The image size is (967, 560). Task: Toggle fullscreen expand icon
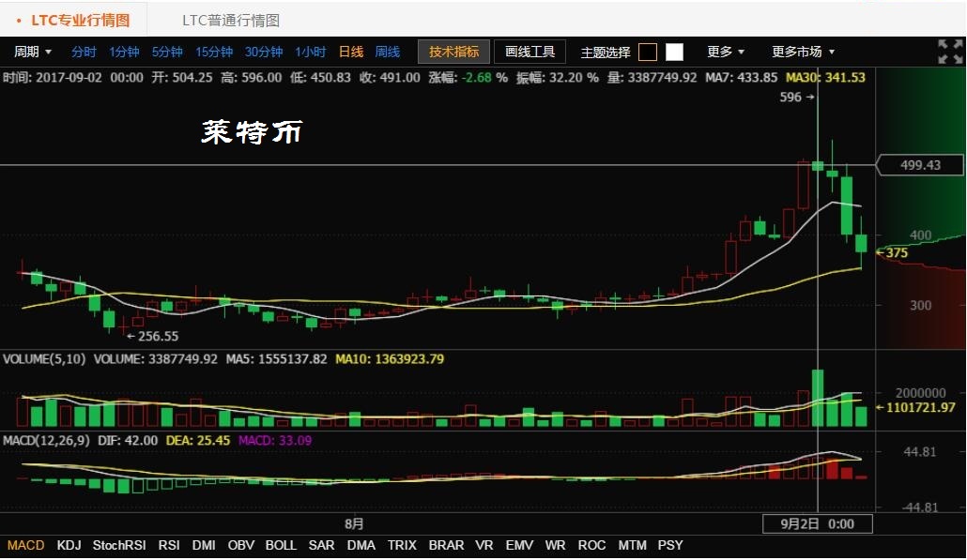pos(950,52)
